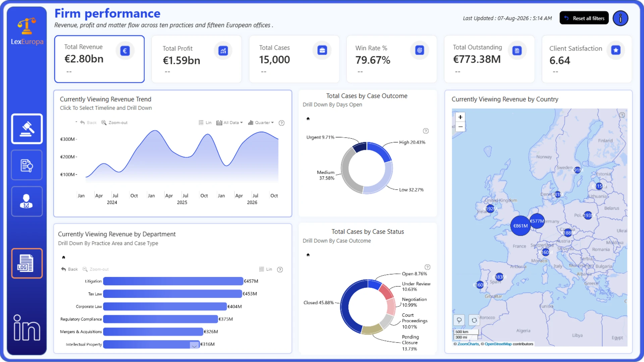
Task: Select the Pending Closure slice in Case Status donut
Action: tap(372, 329)
